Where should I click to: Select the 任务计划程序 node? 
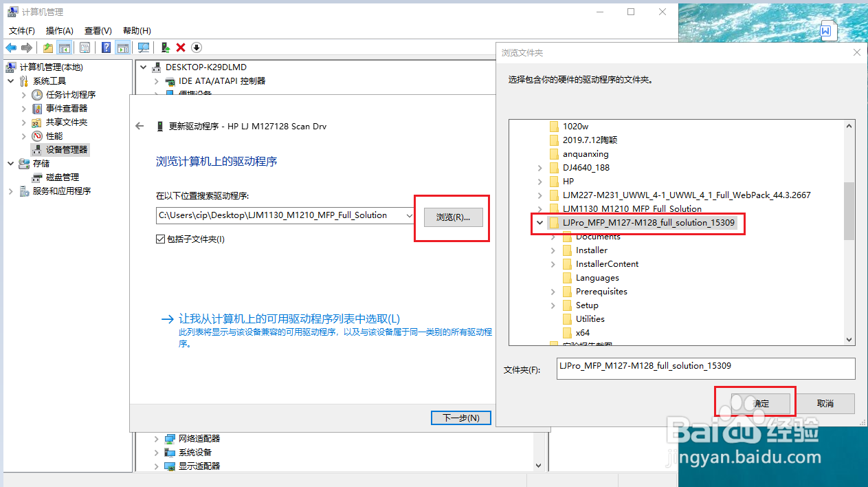[x=71, y=95]
